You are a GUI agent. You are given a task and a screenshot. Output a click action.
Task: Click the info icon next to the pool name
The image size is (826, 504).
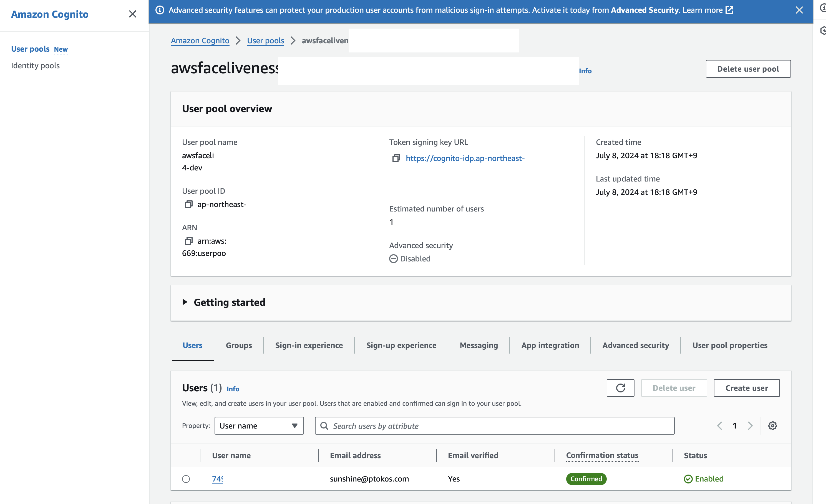tap(585, 70)
